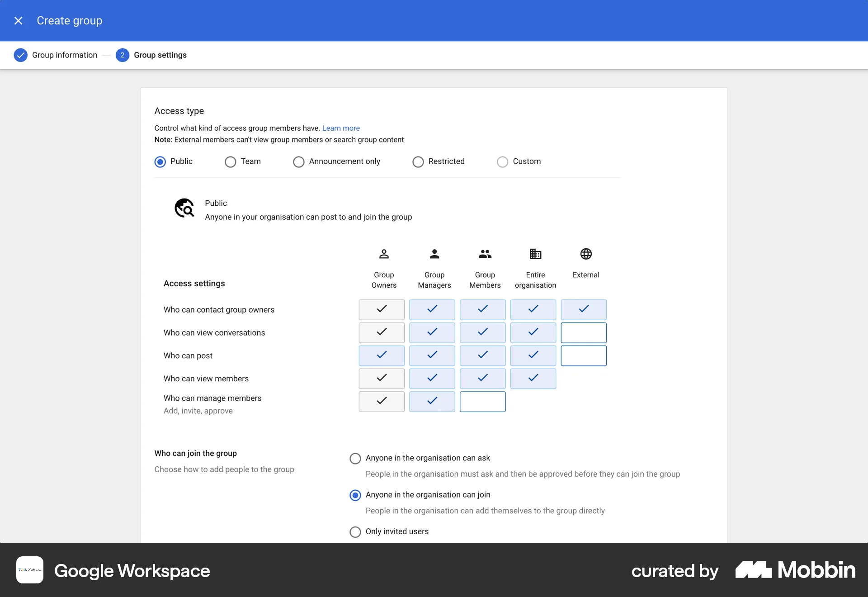Select the Custom access type
Viewport: 868px width, 597px height.
coord(502,161)
